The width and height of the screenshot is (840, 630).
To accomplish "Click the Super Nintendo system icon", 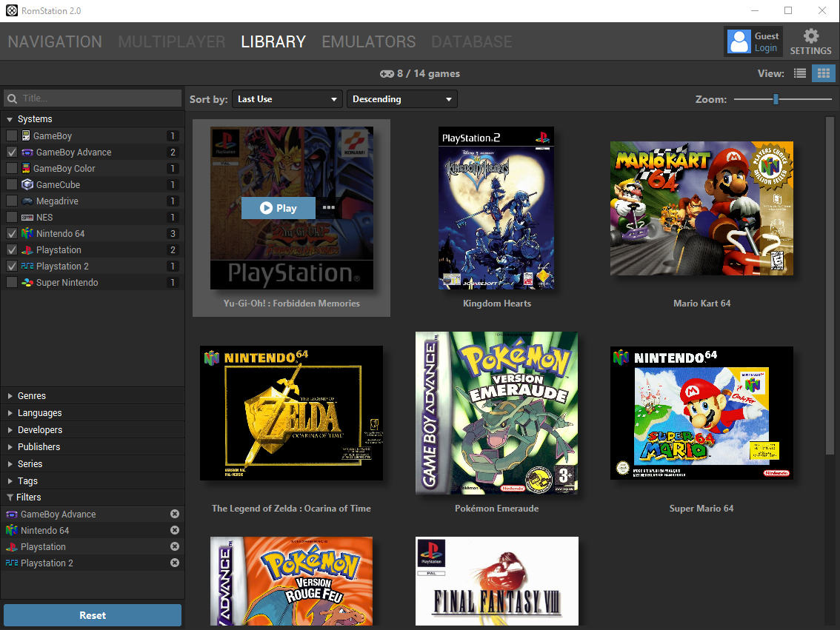I will tap(27, 282).
